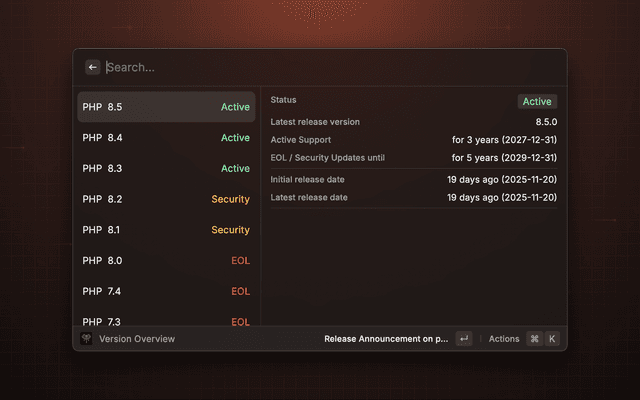This screenshot has height=400, width=640.
Task: Click the green Active status badge
Action: pyautogui.click(x=537, y=101)
